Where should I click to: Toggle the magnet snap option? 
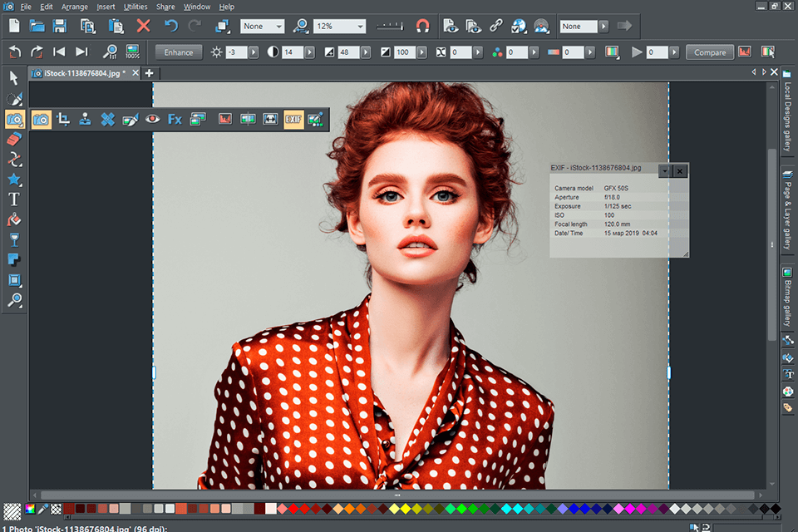[x=422, y=26]
